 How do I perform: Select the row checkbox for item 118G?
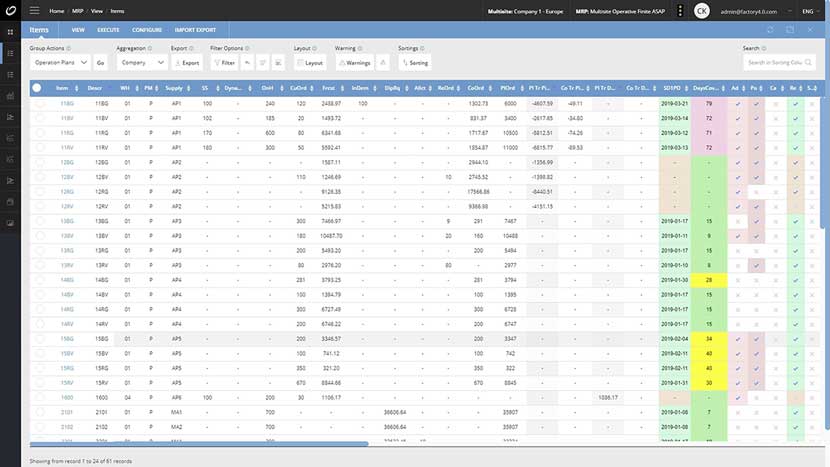(40, 103)
